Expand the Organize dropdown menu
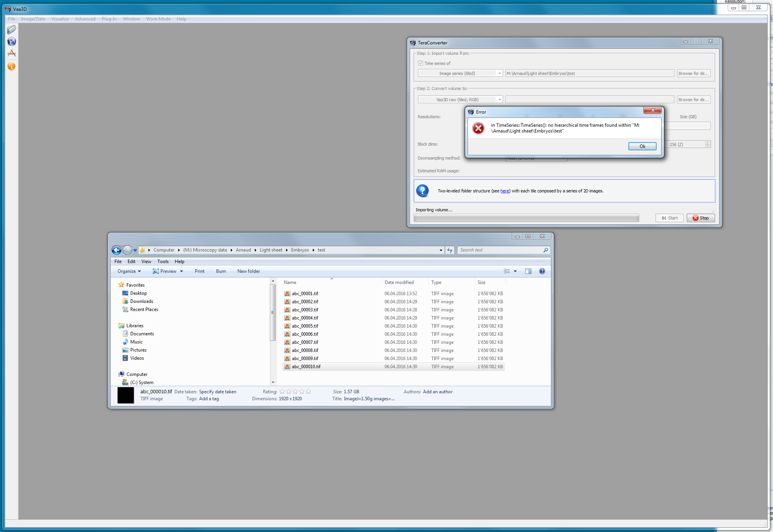The width and height of the screenshot is (773, 532). (x=129, y=271)
